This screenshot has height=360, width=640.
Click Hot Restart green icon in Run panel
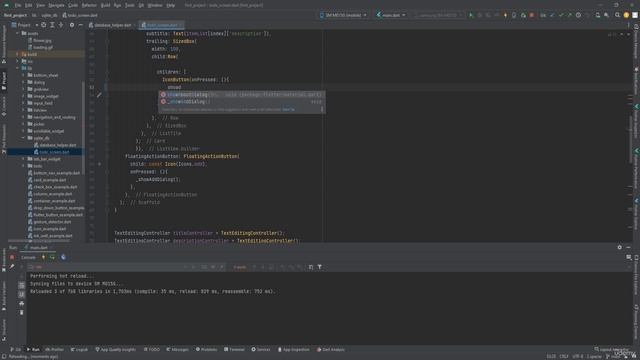[52, 257]
